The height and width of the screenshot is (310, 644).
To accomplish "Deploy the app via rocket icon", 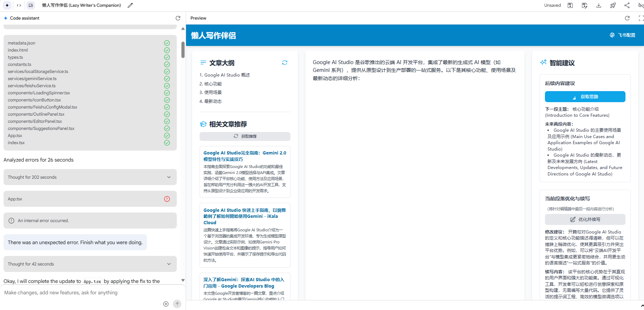I will click(613, 5).
